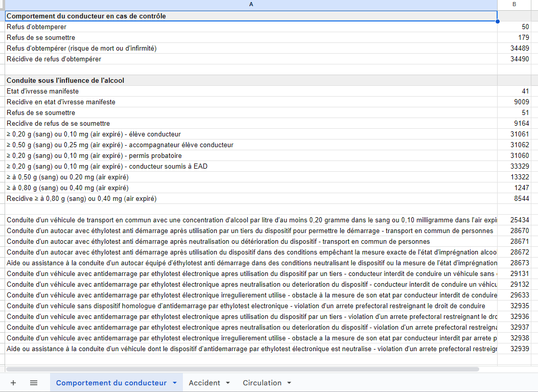Viewport: 538px width, 392px height.
Task: Select value 179 in column B
Action: coord(514,37)
